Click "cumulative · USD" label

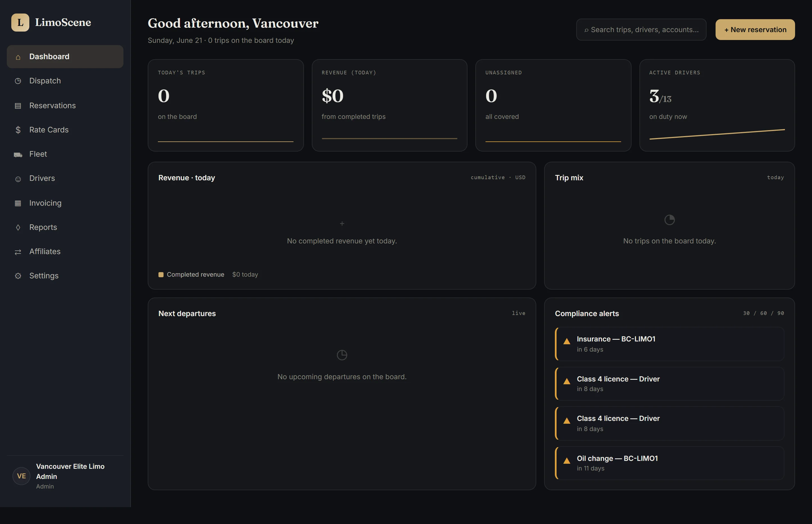point(498,177)
